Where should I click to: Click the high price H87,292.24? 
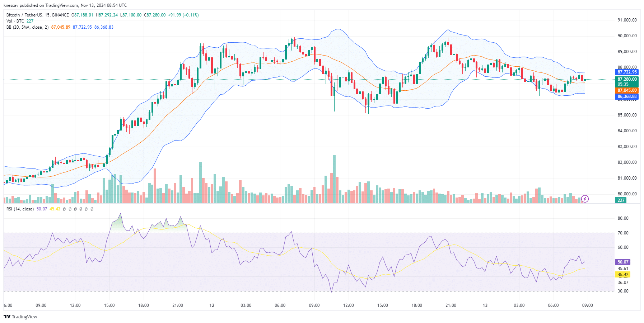click(107, 15)
